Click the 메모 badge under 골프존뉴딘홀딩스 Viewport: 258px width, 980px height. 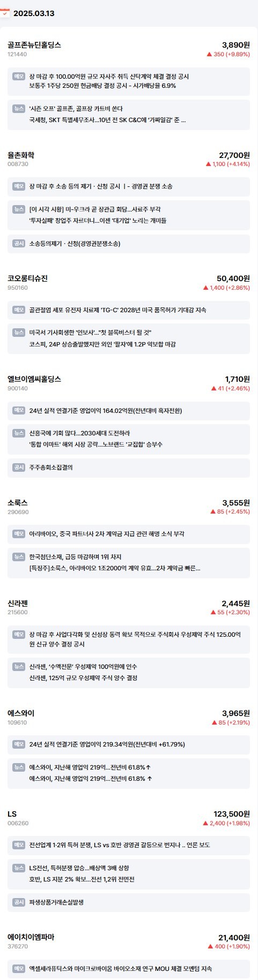point(19,77)
